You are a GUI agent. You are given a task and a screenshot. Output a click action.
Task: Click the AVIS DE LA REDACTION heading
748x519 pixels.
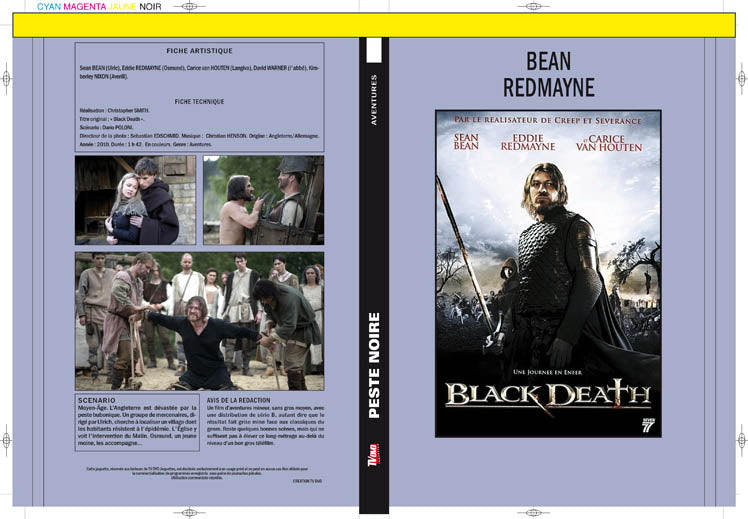click(x=239, y=400)
